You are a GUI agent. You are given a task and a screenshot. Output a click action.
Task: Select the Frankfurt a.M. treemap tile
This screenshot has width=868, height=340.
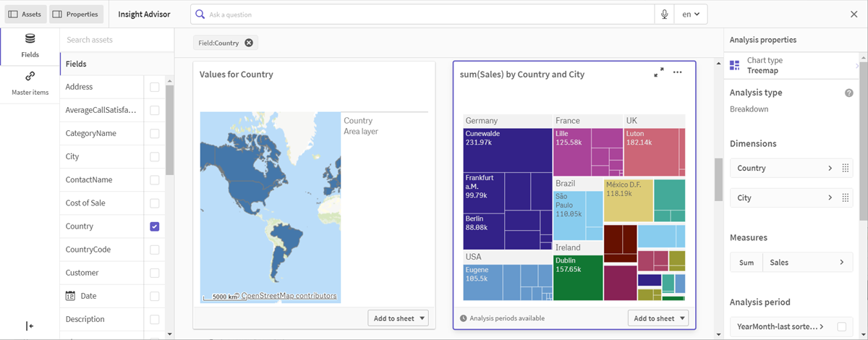coord(483,192)
